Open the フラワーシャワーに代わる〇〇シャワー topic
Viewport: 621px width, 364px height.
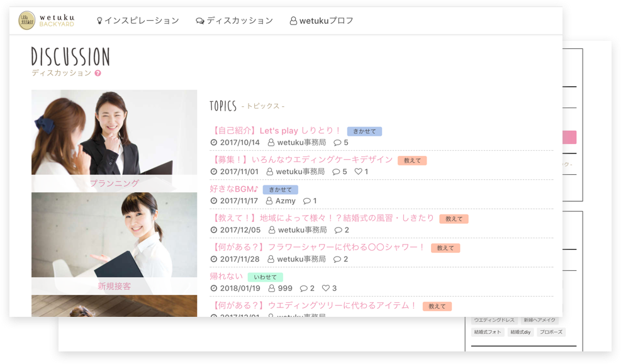318,247
